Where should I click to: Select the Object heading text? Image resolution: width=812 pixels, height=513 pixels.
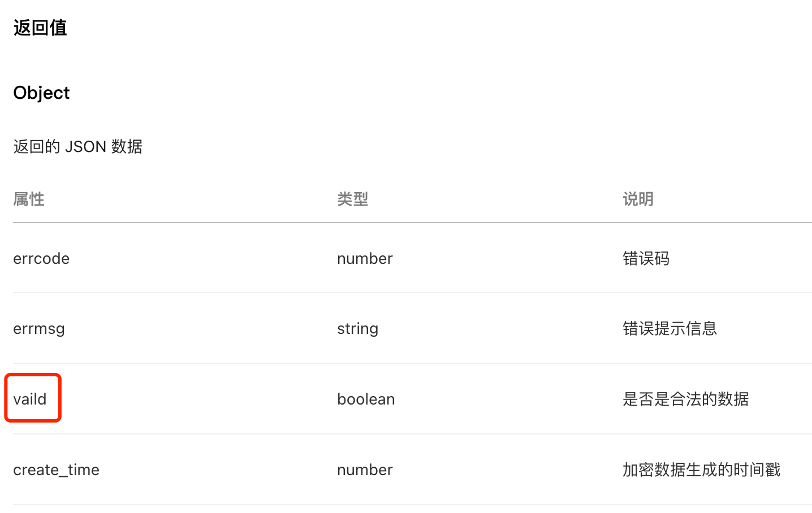point(41,93)
